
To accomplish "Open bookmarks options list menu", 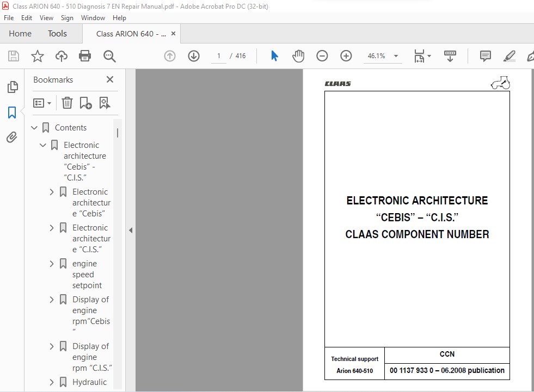I will tap(42, 103).
